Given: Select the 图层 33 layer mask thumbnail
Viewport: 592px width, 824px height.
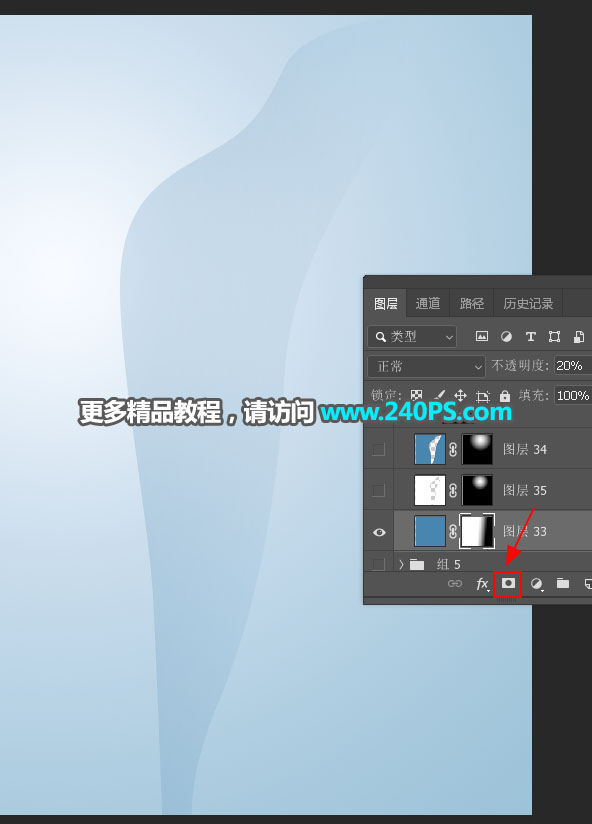Looking at the screenshot, I should click(x=477, y=531).
